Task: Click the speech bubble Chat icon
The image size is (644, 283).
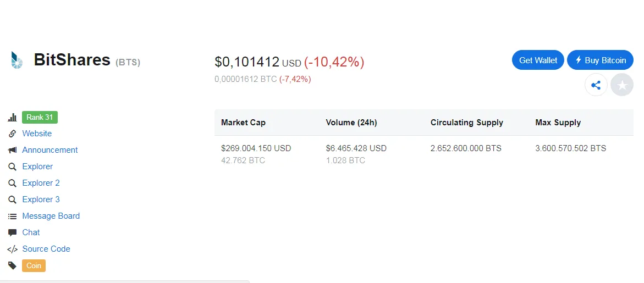Action: coord(12,232)
